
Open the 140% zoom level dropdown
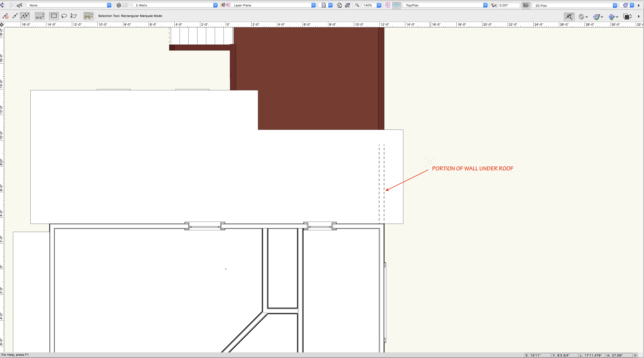coord(379,5)
